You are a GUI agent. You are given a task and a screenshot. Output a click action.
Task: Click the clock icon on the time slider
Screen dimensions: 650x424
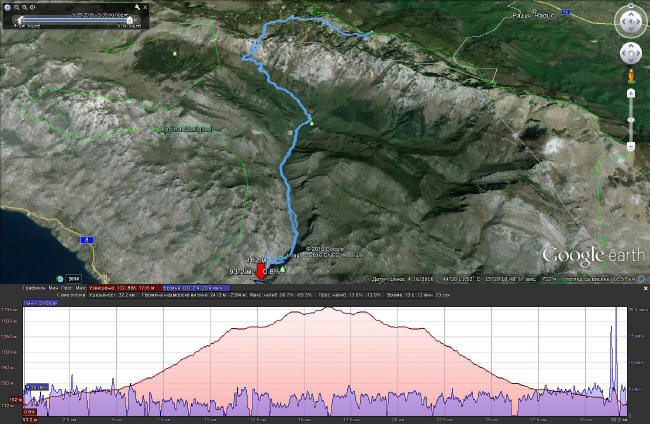[8, 8]
